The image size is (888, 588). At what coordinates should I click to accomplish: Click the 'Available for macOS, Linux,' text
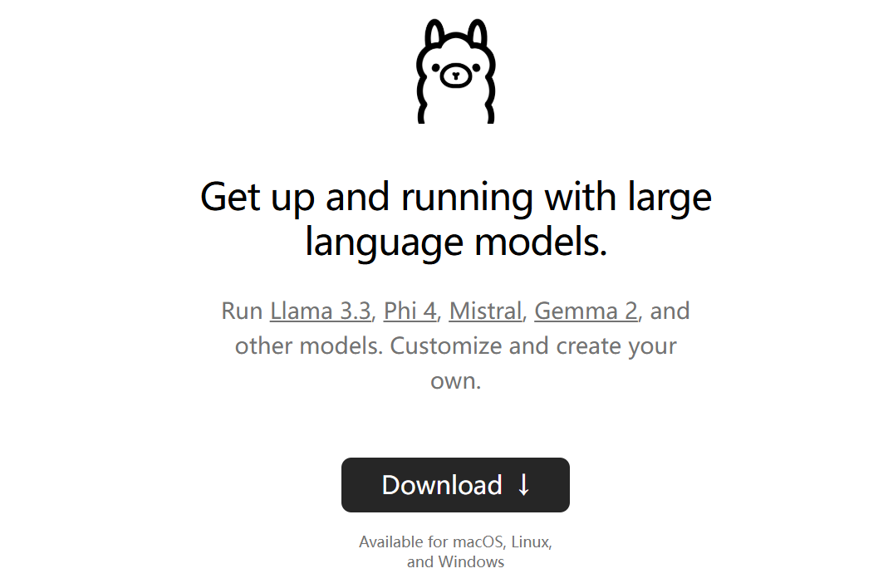pyautogui.click(x=455, y=542)
